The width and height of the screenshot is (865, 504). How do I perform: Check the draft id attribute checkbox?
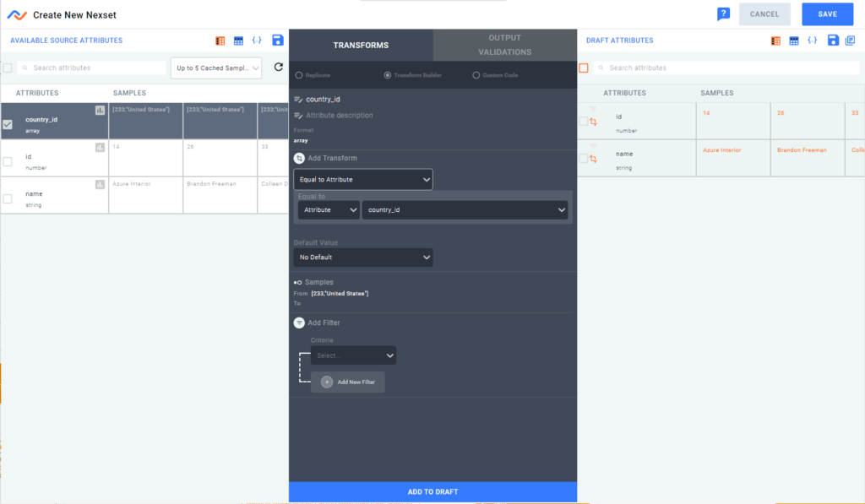point(583,122)
